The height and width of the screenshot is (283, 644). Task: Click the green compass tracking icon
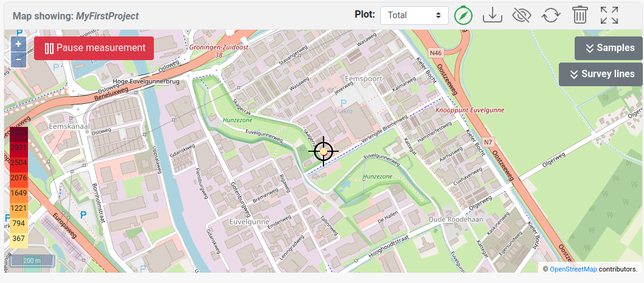point(463,15)
